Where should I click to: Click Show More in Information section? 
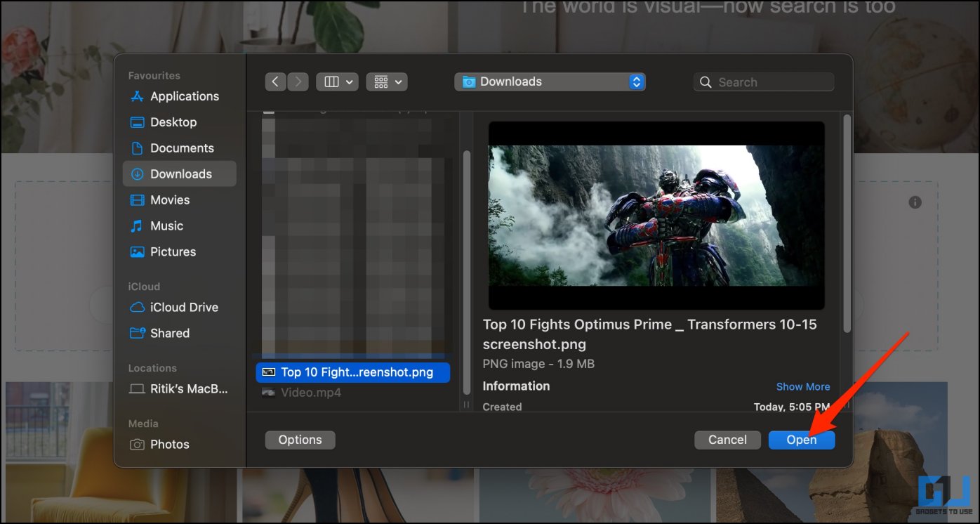(x=803, y=387)
